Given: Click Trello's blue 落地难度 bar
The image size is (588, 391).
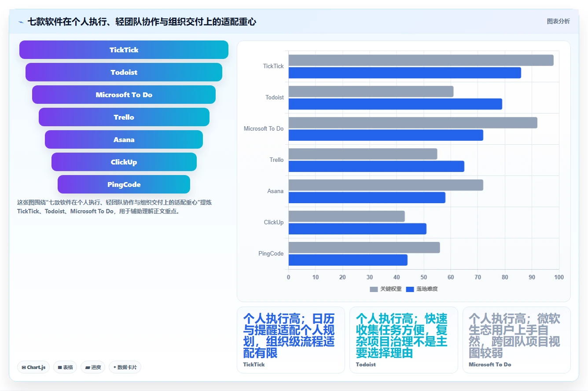Looking at the screenshot, I should click(x=376, y=166).
